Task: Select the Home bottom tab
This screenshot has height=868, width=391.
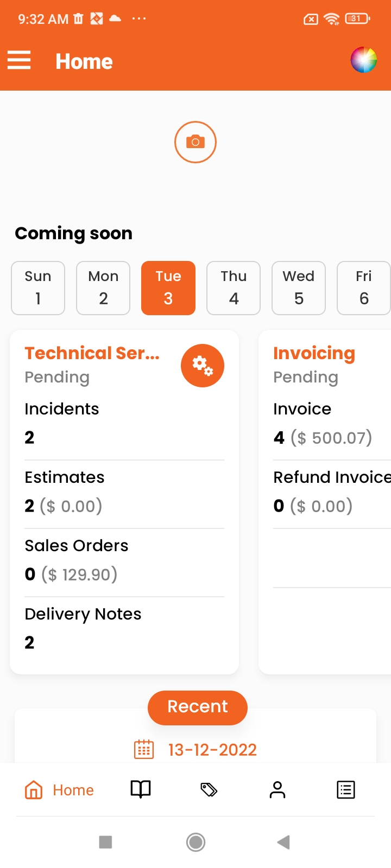Action: click(60, 790)
